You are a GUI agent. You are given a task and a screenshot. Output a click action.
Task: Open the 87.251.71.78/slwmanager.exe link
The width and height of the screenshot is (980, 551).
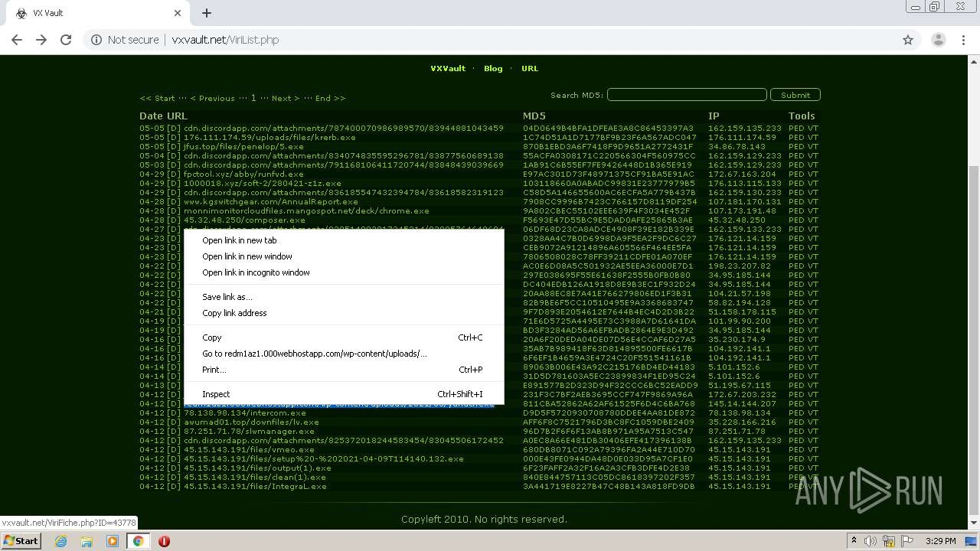(249, 431)
